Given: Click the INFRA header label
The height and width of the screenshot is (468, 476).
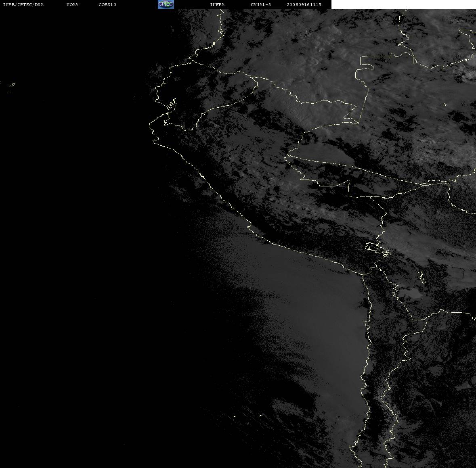Looking at the screenshot, I should [217, 4].
